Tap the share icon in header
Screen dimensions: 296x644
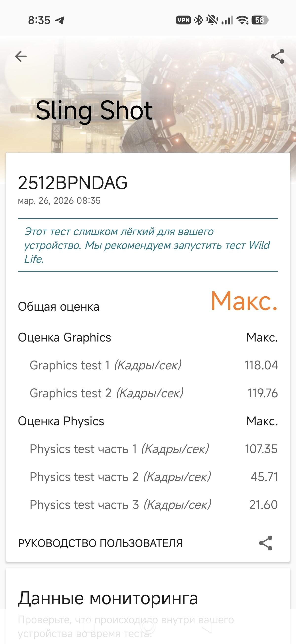[x=277, y=56]
